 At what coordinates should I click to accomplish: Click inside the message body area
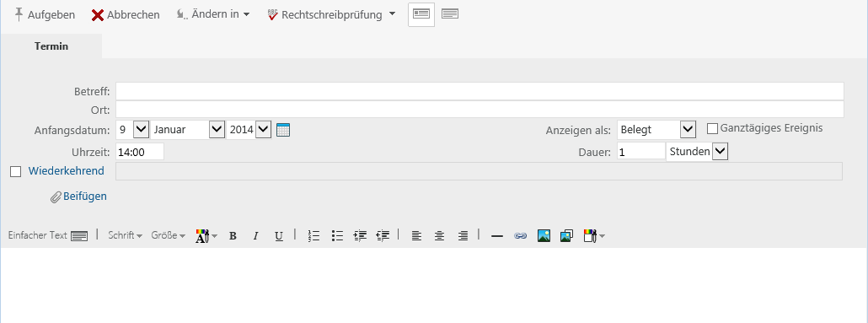coord(434,285)
